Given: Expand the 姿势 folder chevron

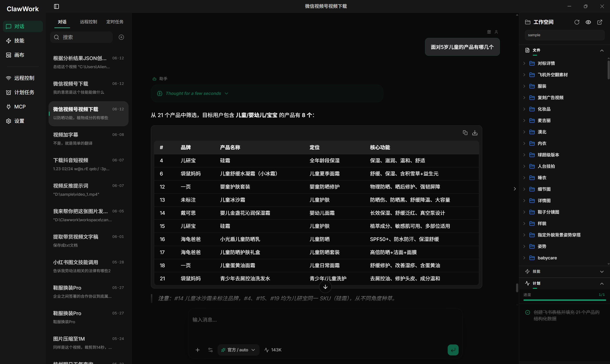Looking at the screenshot, I should (524, 246).
